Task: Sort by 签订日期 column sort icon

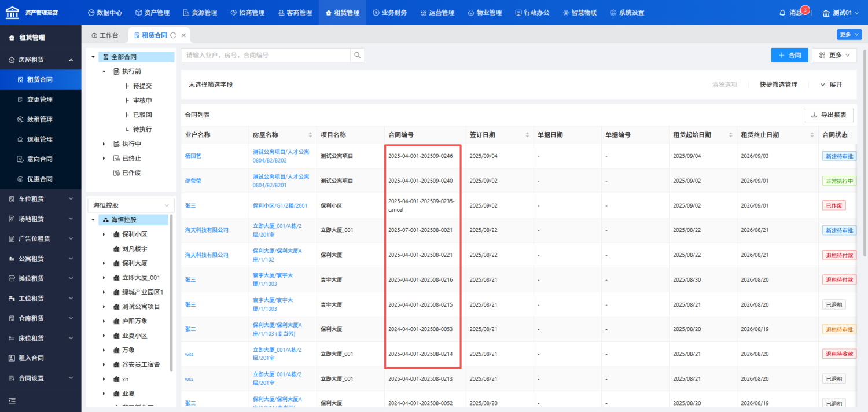Action: (527, 135)
